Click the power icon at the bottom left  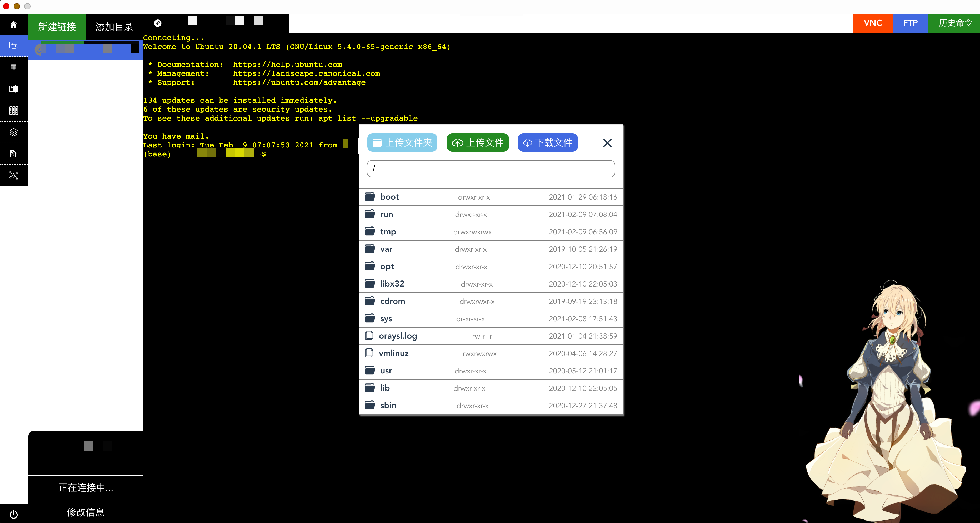14,514
